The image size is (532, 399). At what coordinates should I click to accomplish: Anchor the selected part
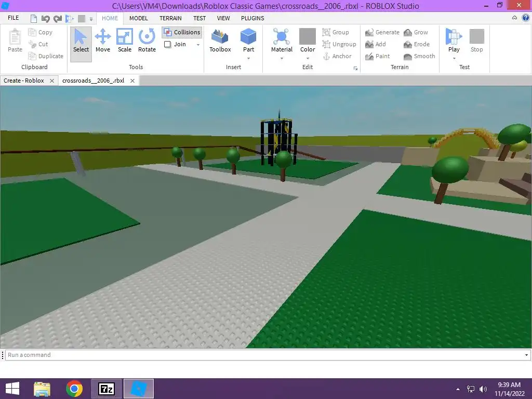[337, 56]
